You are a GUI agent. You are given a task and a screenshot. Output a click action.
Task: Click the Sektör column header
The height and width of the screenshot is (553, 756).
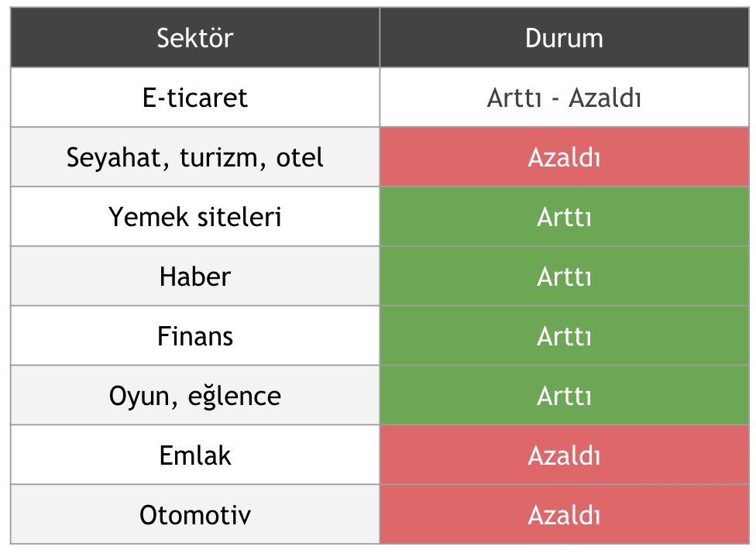point(195,38)
